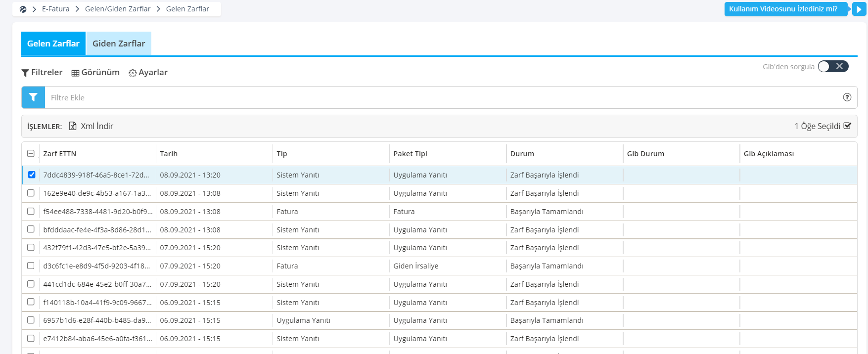Screen dimensions: 868x354
Task: Click ETTN f54ee488-7338-4481-9d20-b0f9... cell
Action: [98, 212]
